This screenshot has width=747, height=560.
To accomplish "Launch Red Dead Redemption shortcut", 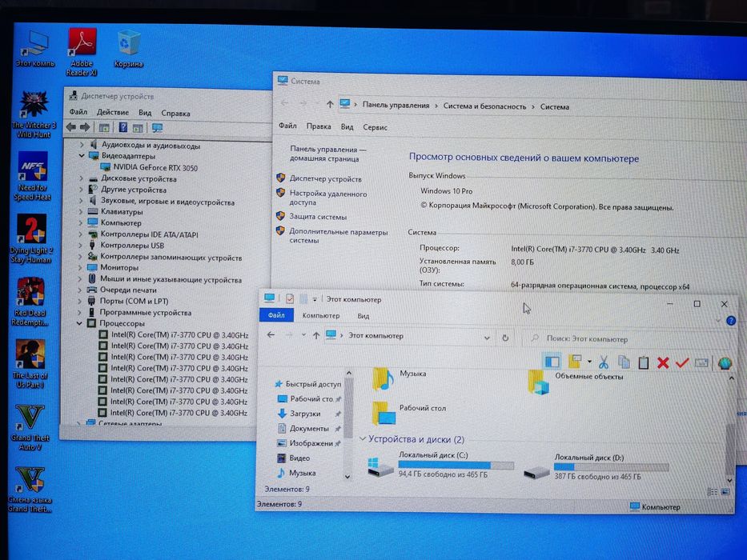I will (30, 302).
